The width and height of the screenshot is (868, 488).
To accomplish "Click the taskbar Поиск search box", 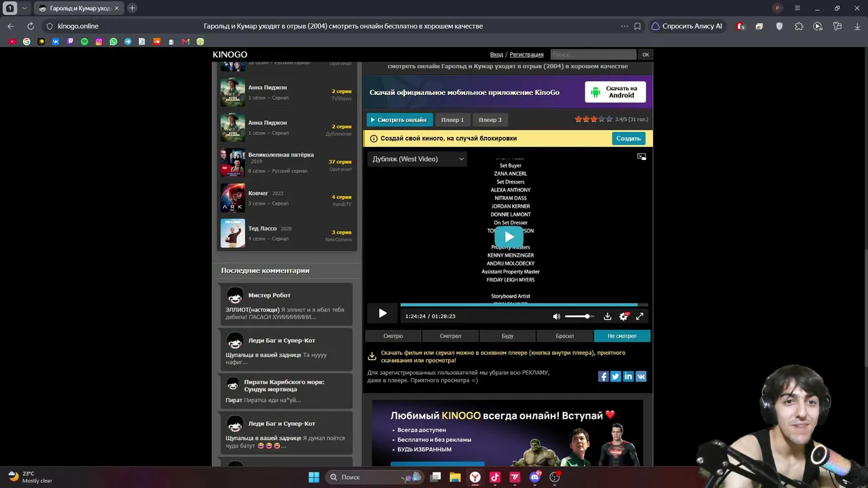I will tap(374, 477).
